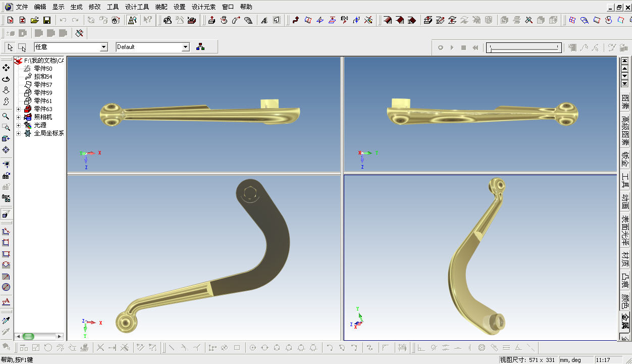The height and width of the screenshot is (364, 632).
Task: Expand the 全局坐标系 tree node
Action: pos(19,133)
